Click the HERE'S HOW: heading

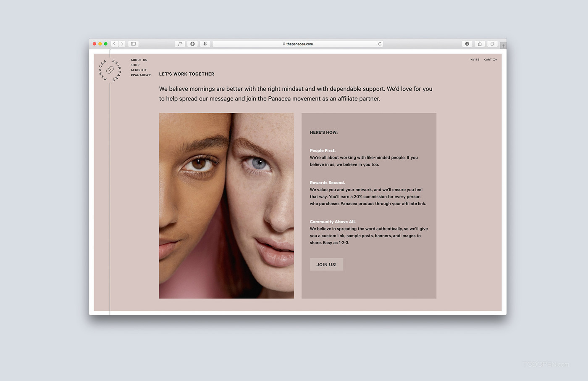pos(324,132)
